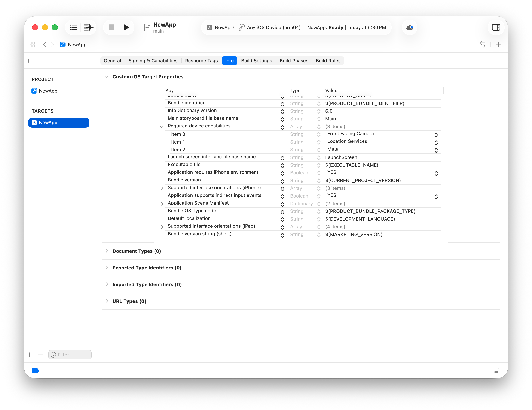This screenshot has height=410, width=532.
Task: Toggle the navigator list icon in toolbar
Action: (x=73, y=27)
